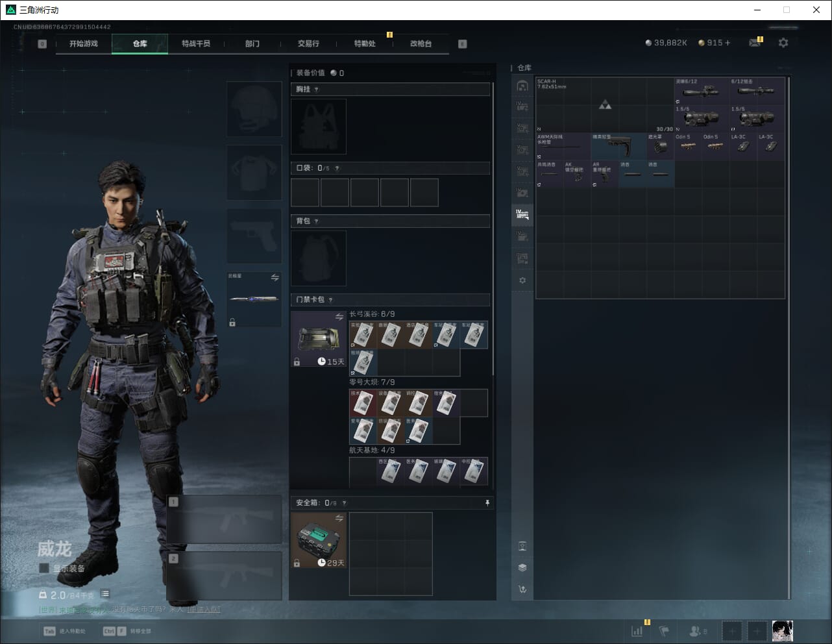This screenshot has width=832, height=644.
Task: Open game settings gear icon
Action: point(783,43)
